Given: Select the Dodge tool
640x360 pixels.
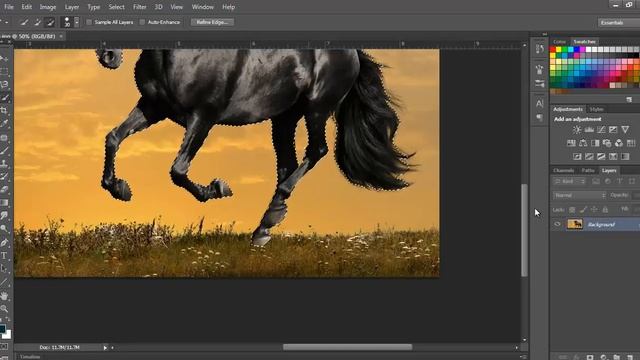Looking at the screenshot, I should (4, 229).
